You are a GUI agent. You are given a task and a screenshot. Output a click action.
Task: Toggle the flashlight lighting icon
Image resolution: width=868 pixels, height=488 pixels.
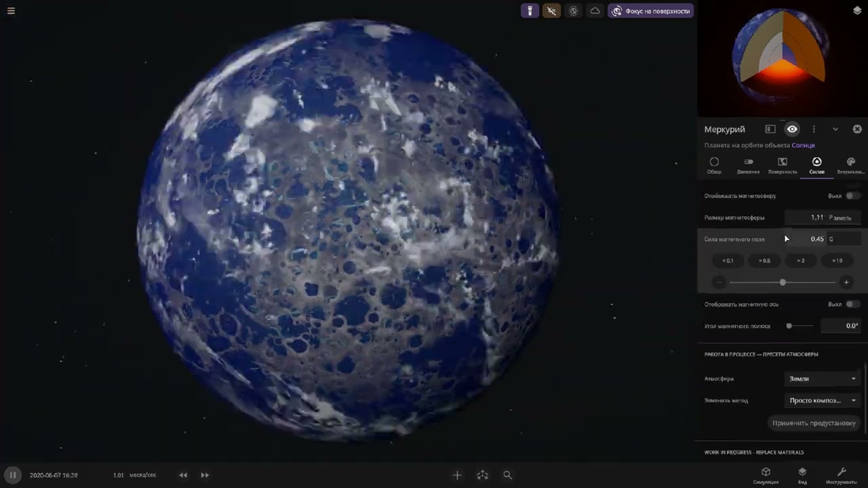(x=530, y=11)
